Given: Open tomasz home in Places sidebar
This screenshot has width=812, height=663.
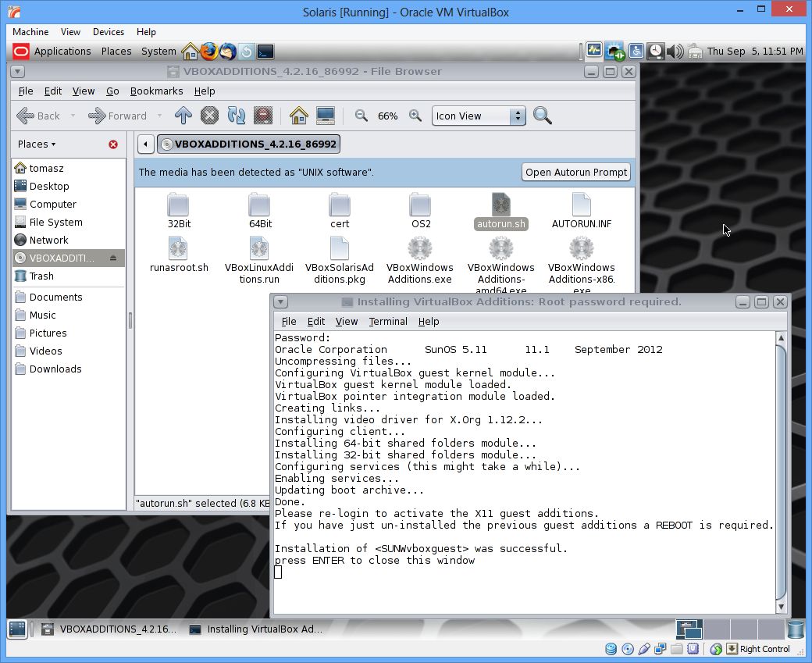Looking at the screenshot, I should pos(46,169).
